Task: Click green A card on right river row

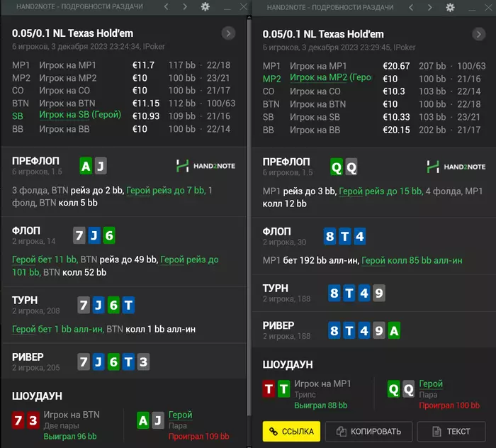Action: pos(394,330)
